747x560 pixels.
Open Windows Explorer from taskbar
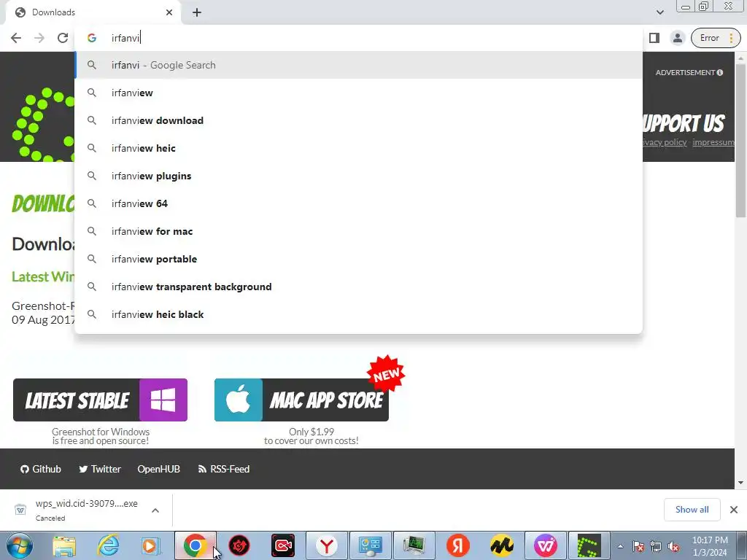coord(64,545)
